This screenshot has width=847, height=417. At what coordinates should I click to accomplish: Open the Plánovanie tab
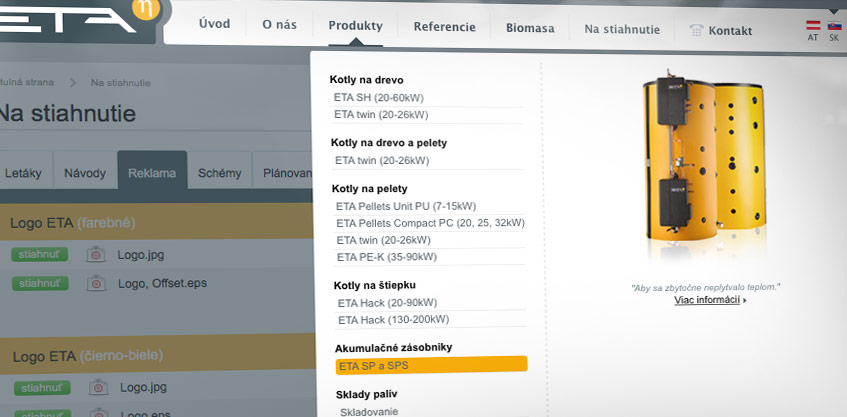(x=284, y=173)
